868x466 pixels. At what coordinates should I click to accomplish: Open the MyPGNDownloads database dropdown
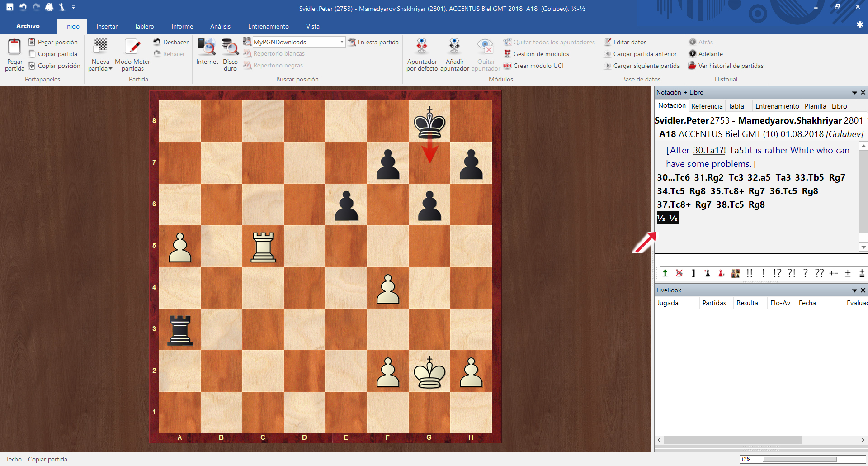pos(342,42)
